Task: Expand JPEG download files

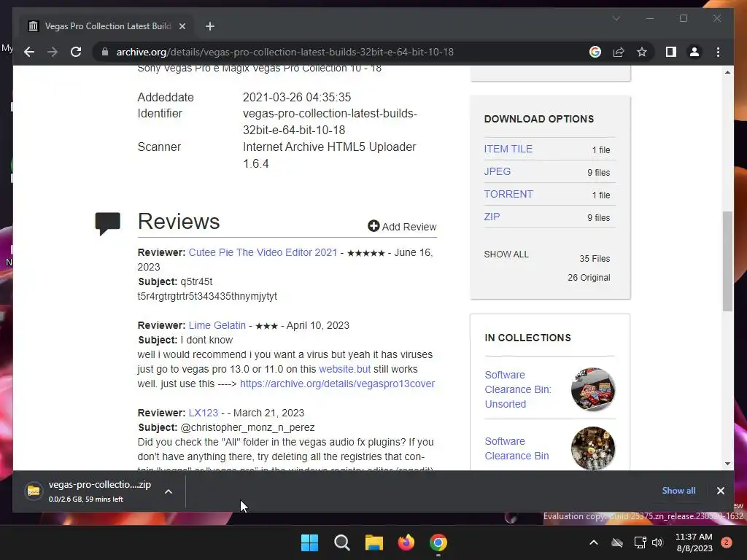Action: pyautogui.click(x=497, y=171)
